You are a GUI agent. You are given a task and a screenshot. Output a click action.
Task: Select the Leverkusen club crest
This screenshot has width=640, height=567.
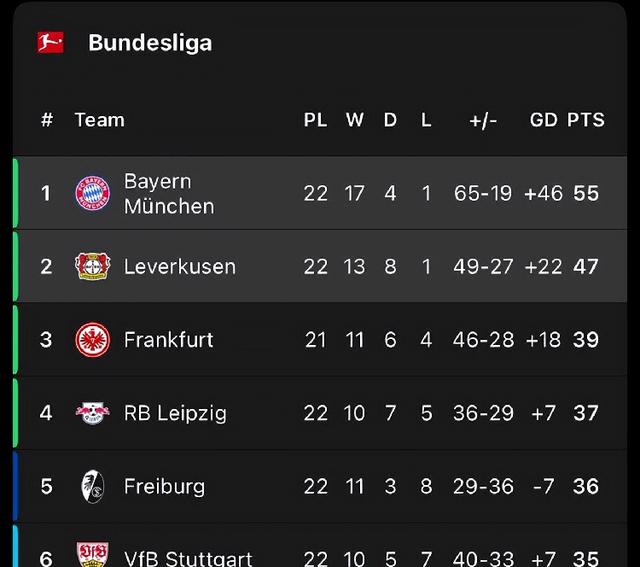pyautogui.click(x=93, y=266)
